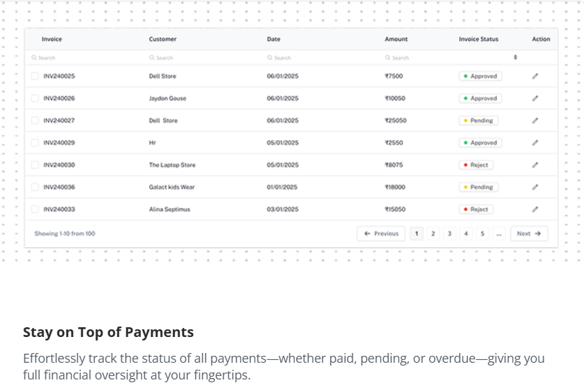584x392 pixels.
Task: Go to the Previous page
Action: click(x=381, y=233)
